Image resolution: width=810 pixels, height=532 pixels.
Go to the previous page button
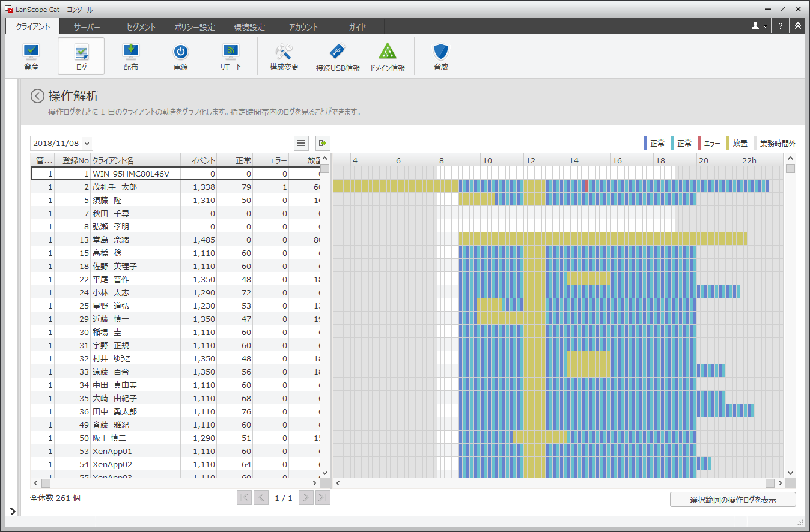point(261,498)
